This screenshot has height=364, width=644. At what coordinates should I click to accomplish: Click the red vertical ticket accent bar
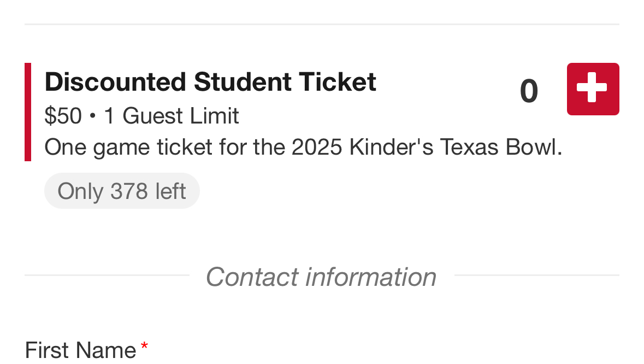coord(28,112)
